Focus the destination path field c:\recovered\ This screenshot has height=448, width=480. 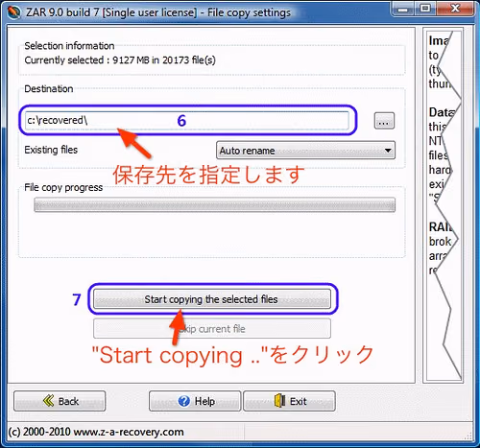187,121
